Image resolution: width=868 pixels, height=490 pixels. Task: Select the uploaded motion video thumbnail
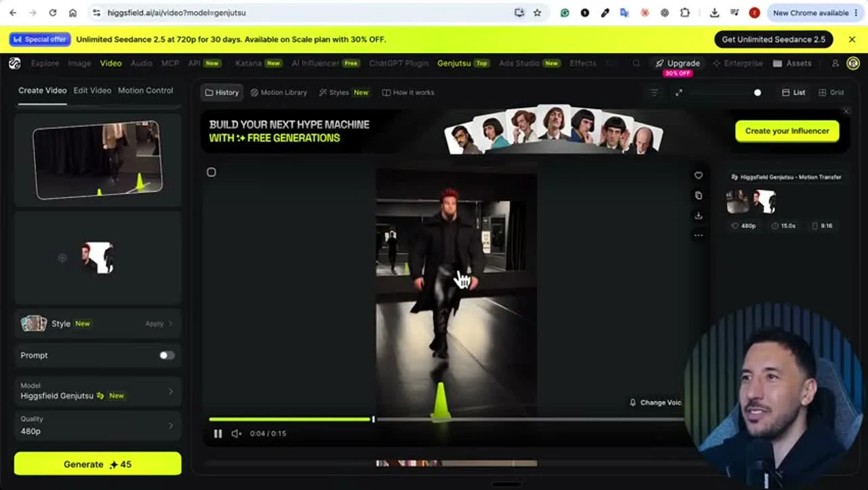pos(98,160)
